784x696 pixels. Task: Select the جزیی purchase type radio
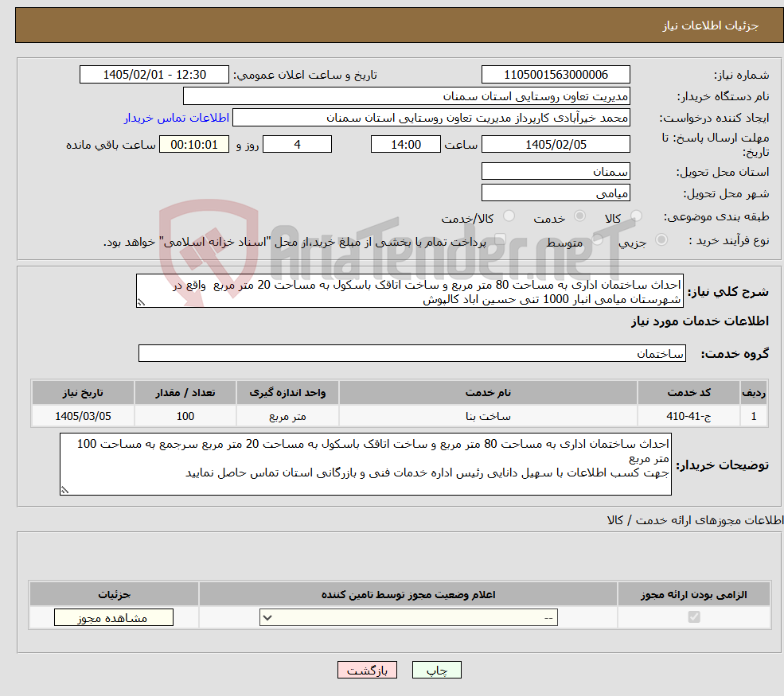(661, 240)
